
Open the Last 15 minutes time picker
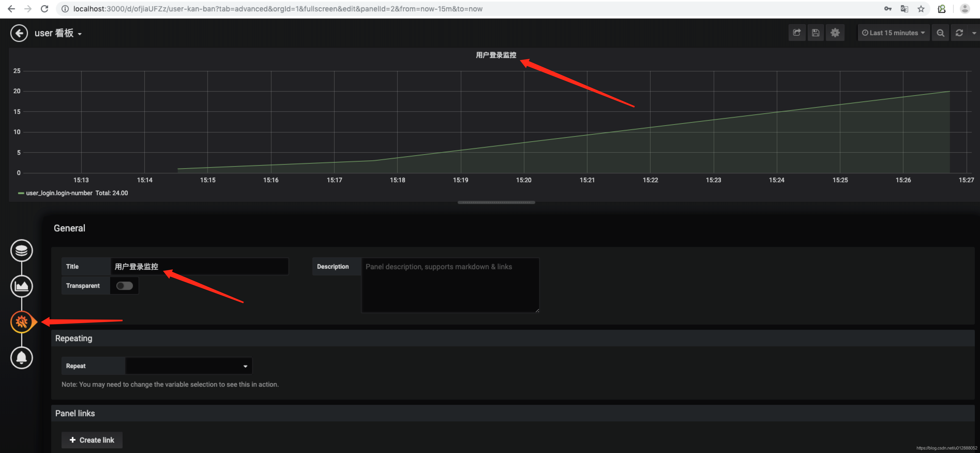(893, 33)
